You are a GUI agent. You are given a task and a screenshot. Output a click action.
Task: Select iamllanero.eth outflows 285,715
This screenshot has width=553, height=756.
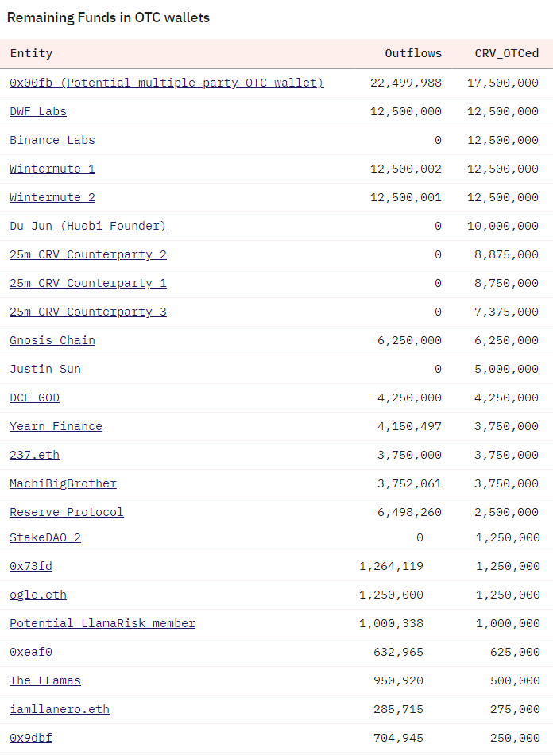tap(398, 709)
